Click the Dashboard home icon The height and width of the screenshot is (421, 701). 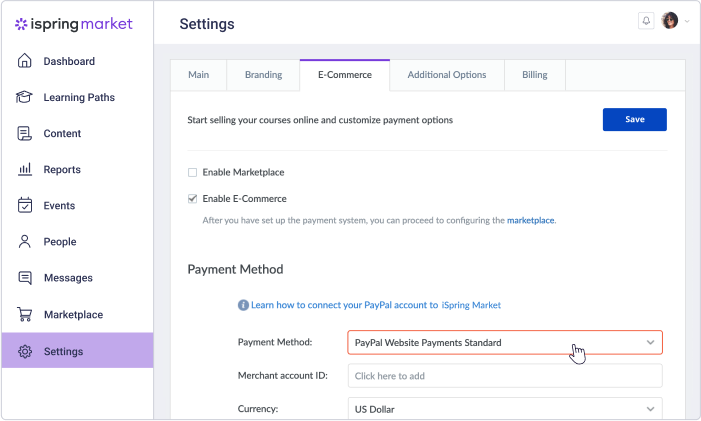25,61
